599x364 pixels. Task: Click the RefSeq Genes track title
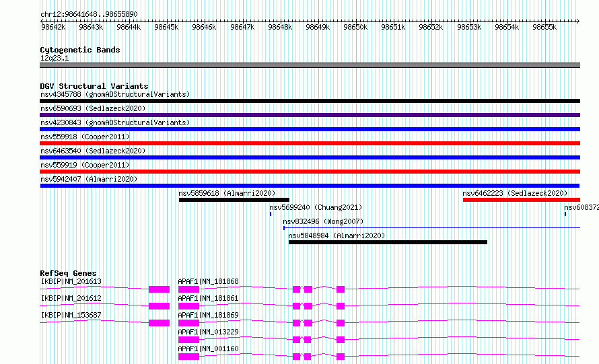[x=68, y=273]
